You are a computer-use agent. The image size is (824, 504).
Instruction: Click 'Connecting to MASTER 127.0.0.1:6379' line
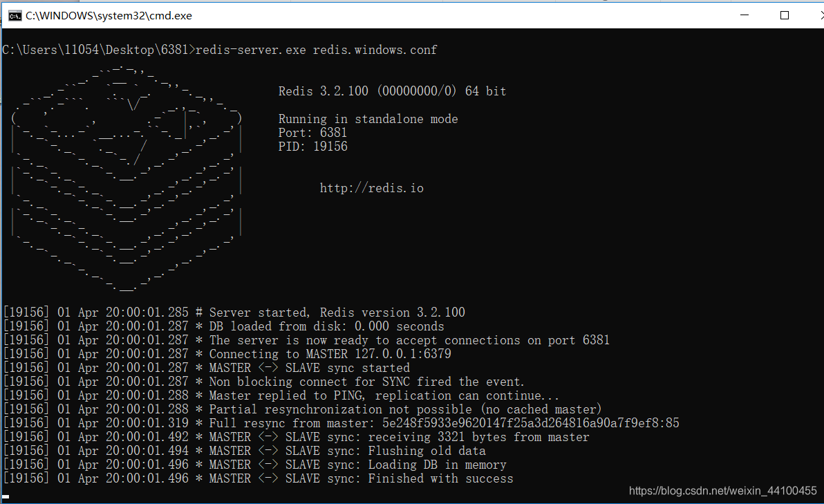tap(227, 354)
